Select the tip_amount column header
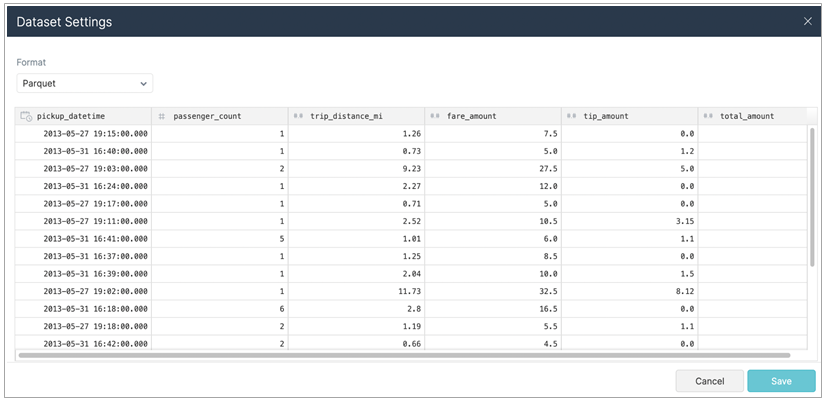Image resolution: width=826 pixels, height=405 pixels. (x=629, y=116)
